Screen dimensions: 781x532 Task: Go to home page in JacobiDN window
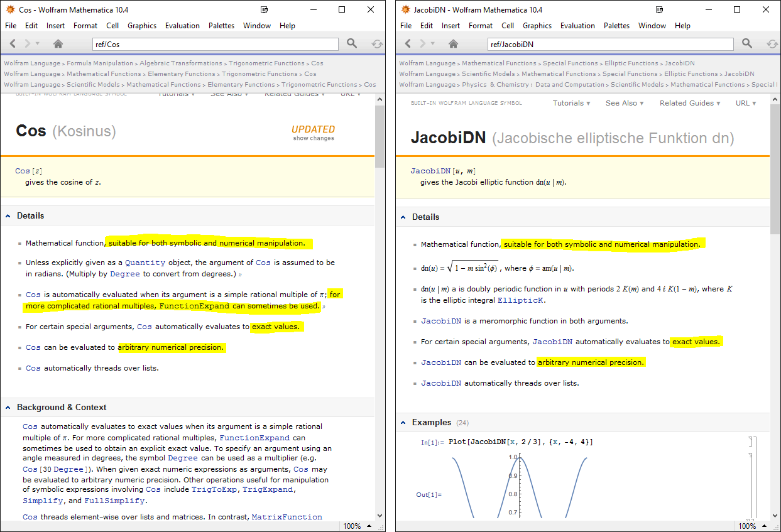(x=453, y=43)
